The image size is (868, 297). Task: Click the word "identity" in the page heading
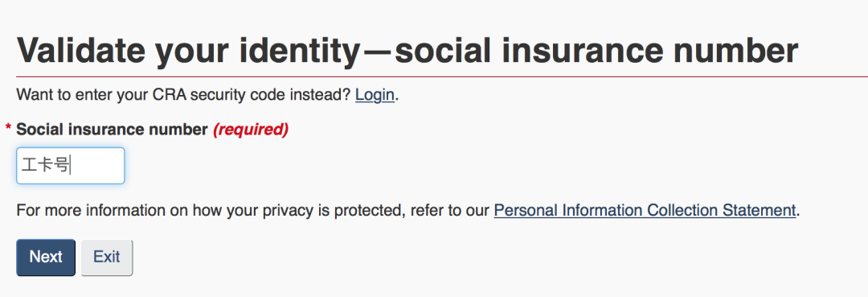tap(300, 51)
